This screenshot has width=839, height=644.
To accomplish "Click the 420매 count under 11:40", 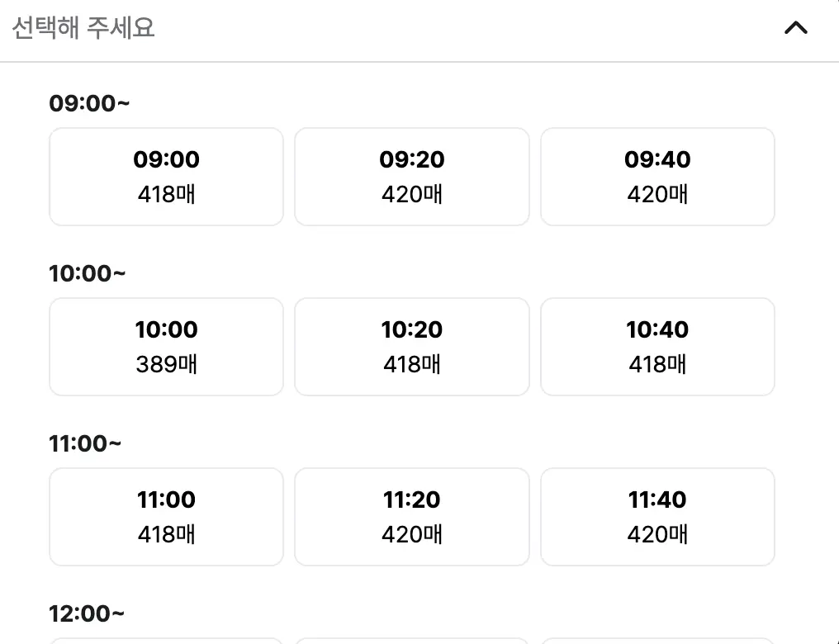I will pos(657,534).
